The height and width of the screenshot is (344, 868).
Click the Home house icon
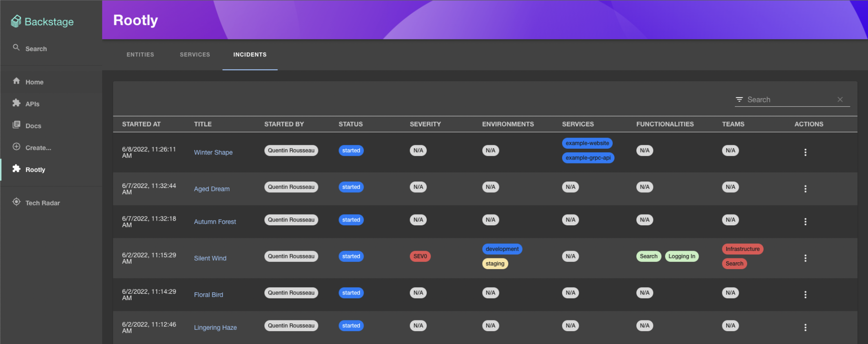click(16, 81)
